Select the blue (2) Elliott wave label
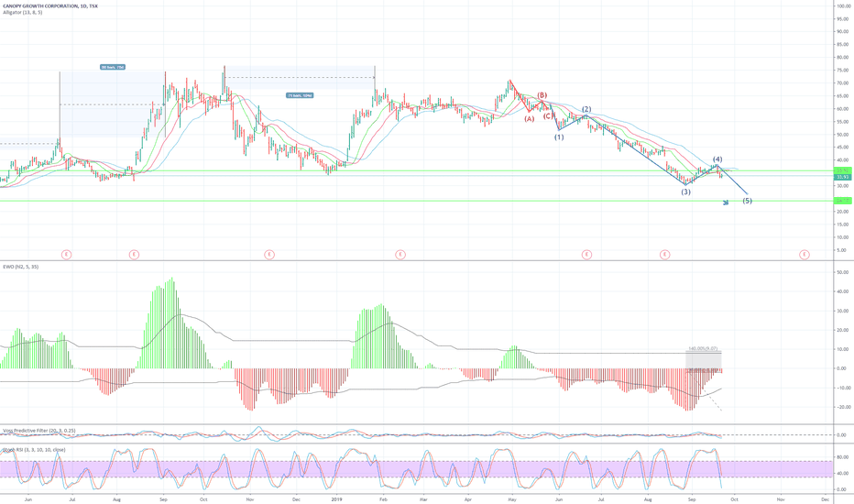The image size is (854, 504). (x=586, y=110)
